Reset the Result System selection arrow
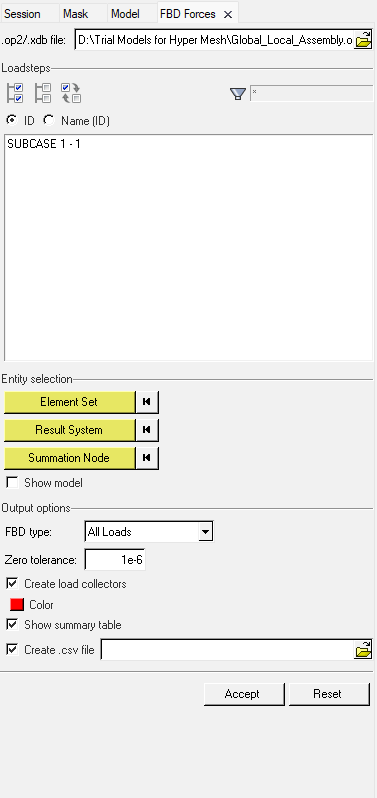Image resolution: width=377 pixels, height=798 pixels. tap(147, 430)
